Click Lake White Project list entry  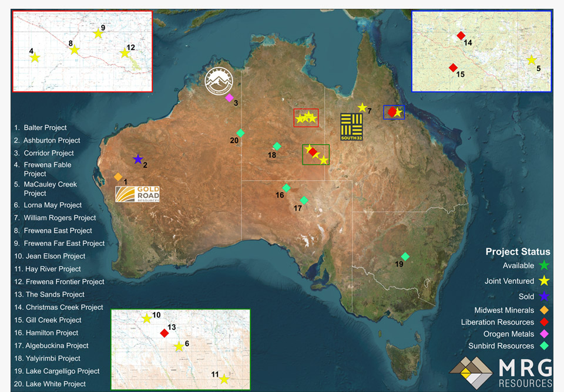(x=55, y=384)
